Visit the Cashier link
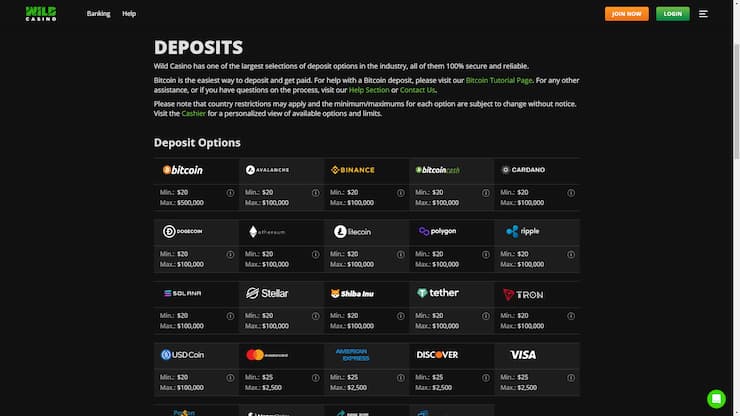The image size is (740, 416). pyautogui.click(x=193, y=113)
